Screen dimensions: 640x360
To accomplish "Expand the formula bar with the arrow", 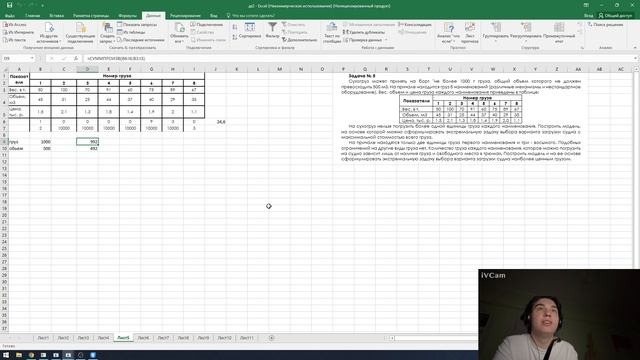I will coord(635,58).
